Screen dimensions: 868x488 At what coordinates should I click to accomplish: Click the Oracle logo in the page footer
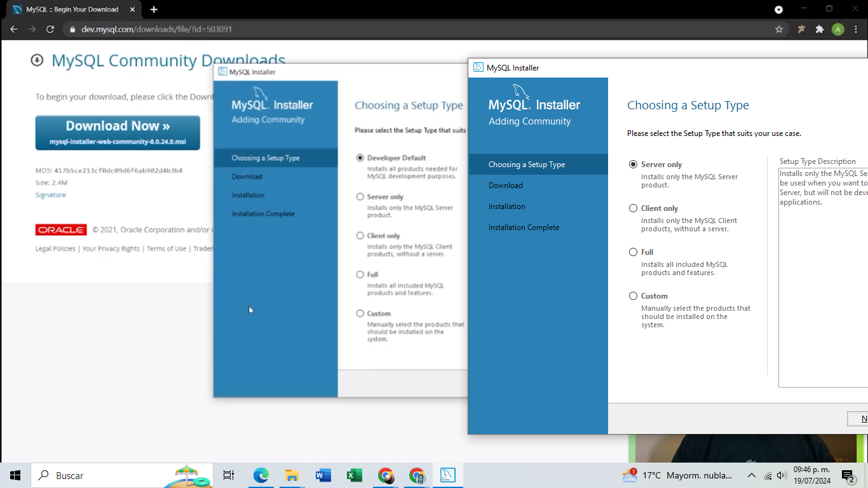coord(61,229)
